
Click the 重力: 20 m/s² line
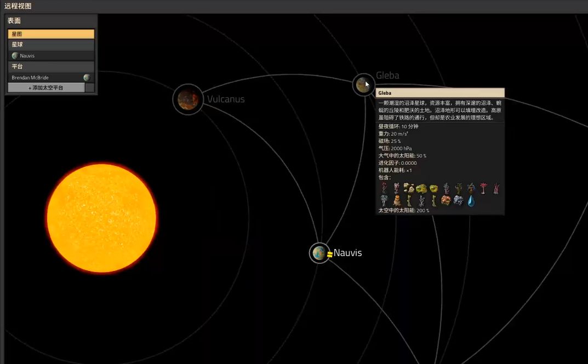[x=393, y=134]
